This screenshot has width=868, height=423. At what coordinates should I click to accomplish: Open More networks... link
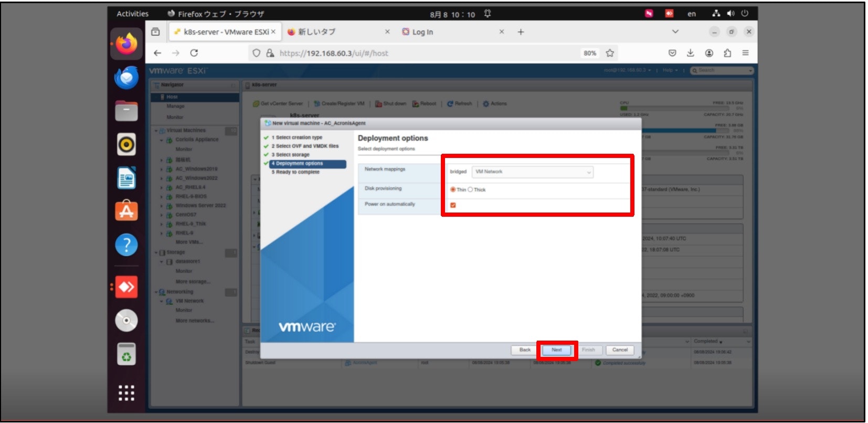point(195,321)
